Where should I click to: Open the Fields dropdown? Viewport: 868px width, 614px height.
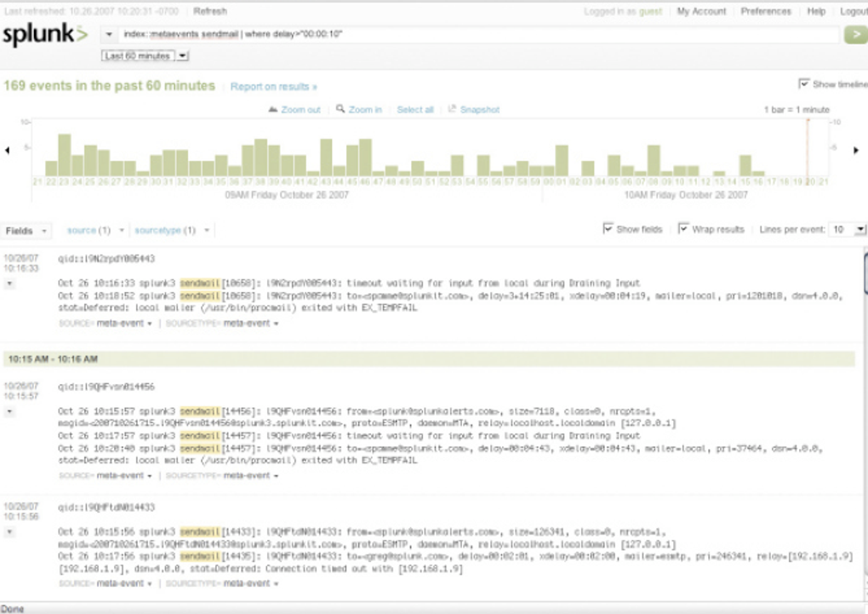(x=26, y=231)
